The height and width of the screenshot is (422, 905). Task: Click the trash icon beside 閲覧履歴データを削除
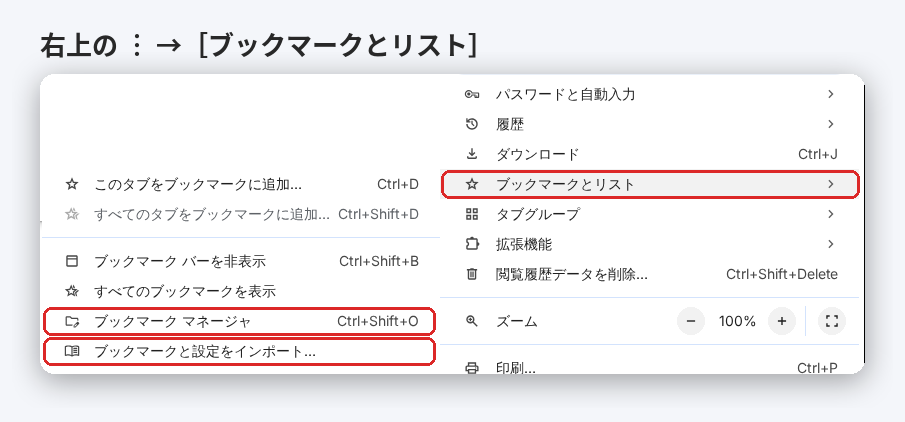point(472,274)
